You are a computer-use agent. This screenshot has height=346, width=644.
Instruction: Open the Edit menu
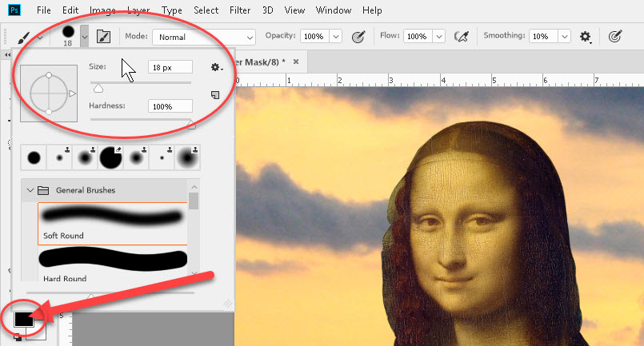point(70,10)
